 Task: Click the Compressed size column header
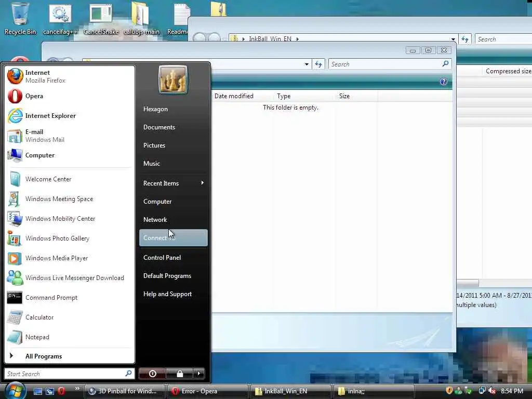coord(507,71)
